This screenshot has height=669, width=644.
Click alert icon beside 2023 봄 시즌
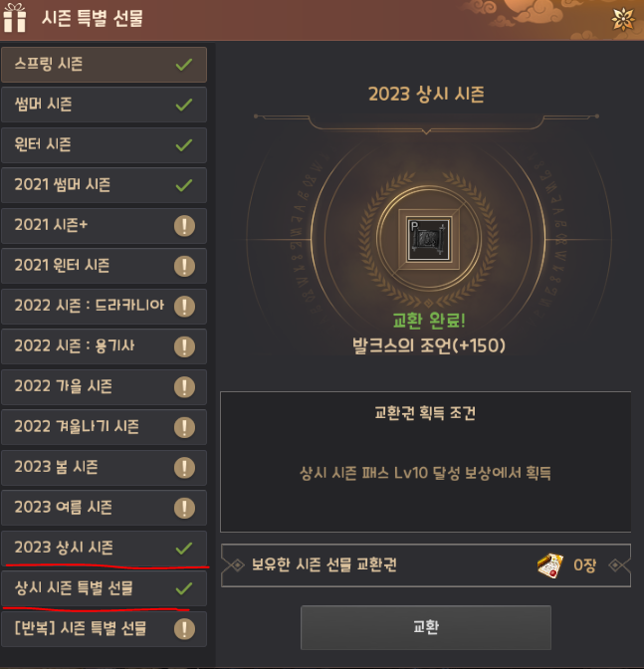point(185,468)
